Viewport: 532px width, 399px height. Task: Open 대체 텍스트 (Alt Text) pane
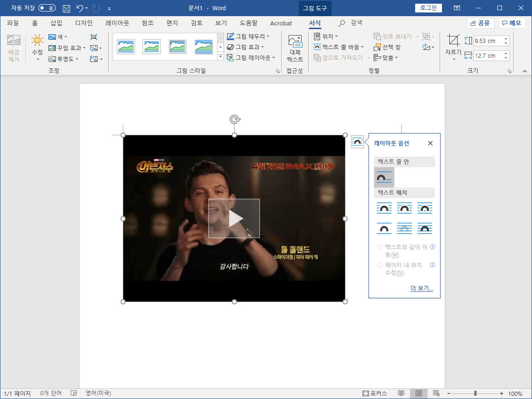[x=295, y=48]
